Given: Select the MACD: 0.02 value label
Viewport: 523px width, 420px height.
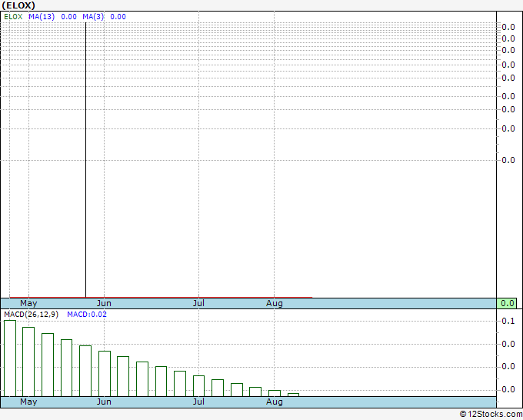Looking at the screenshot, I should tap(87, 315).
